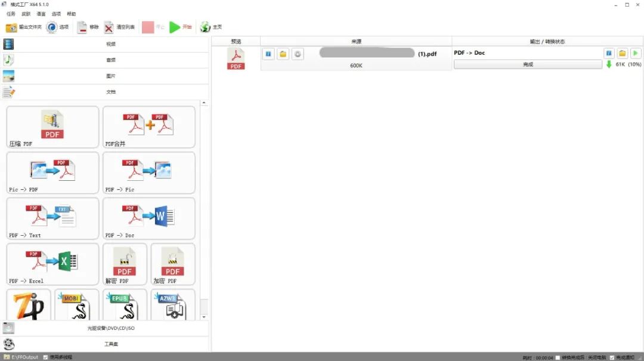
Task: Click the disc drive icon beside 光驱设备
Action: (8, 328)
